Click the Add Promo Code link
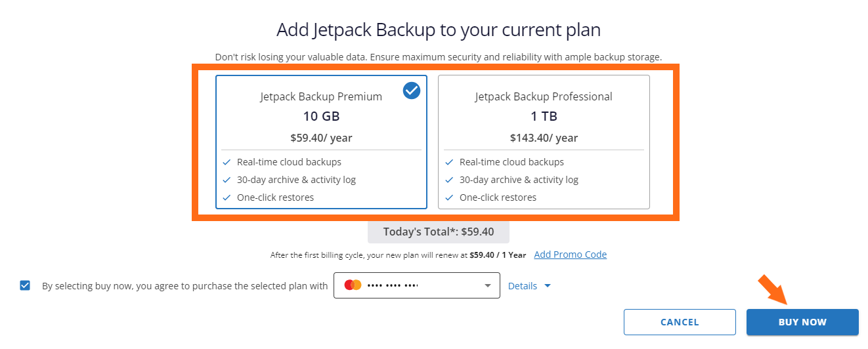Screen dimensions: 868x349 click(x=570, y=255)
